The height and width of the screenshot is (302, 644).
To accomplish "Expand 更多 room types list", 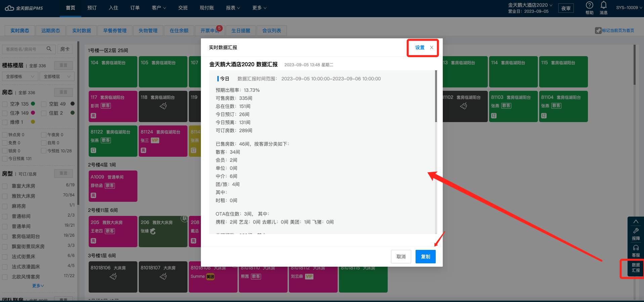I will (38, 286).
